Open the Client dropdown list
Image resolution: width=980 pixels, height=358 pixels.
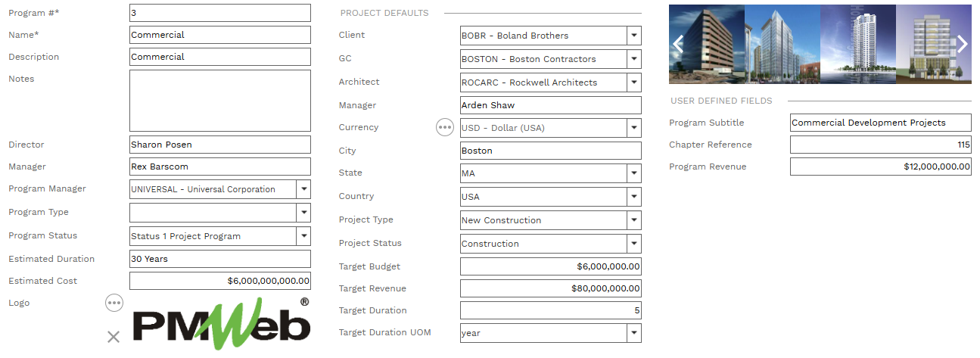pos(634,36)
